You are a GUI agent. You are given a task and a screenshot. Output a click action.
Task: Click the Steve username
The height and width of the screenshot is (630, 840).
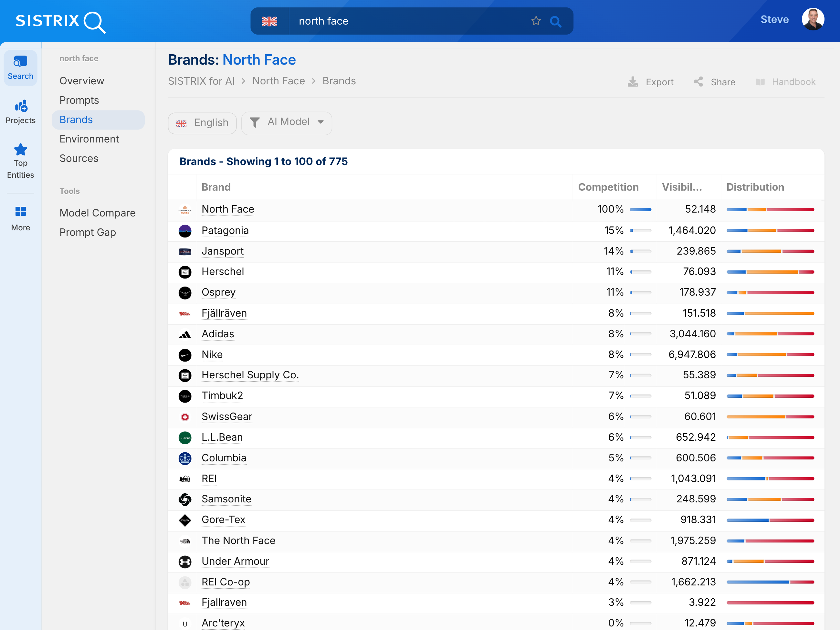[775, 19]
